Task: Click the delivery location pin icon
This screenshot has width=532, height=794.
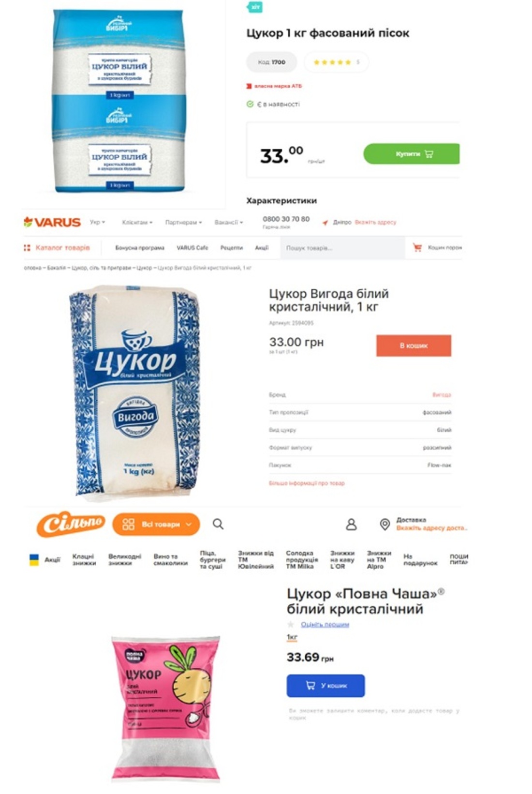Action: pos(385,524)
